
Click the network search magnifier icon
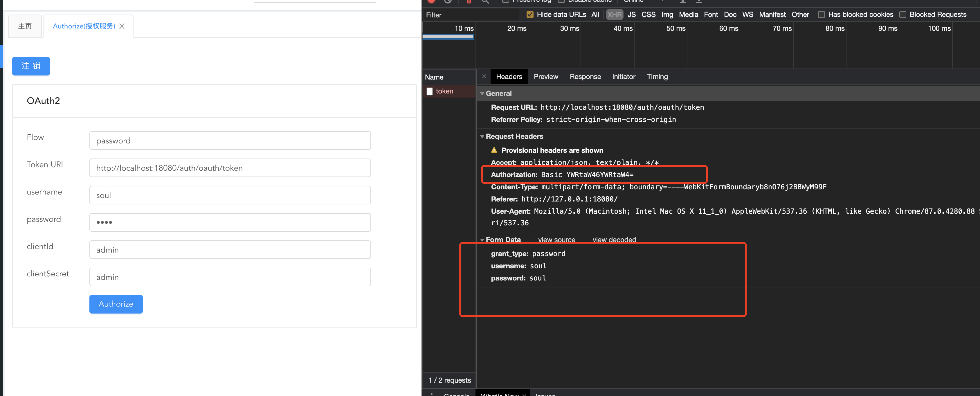point(485,1)
